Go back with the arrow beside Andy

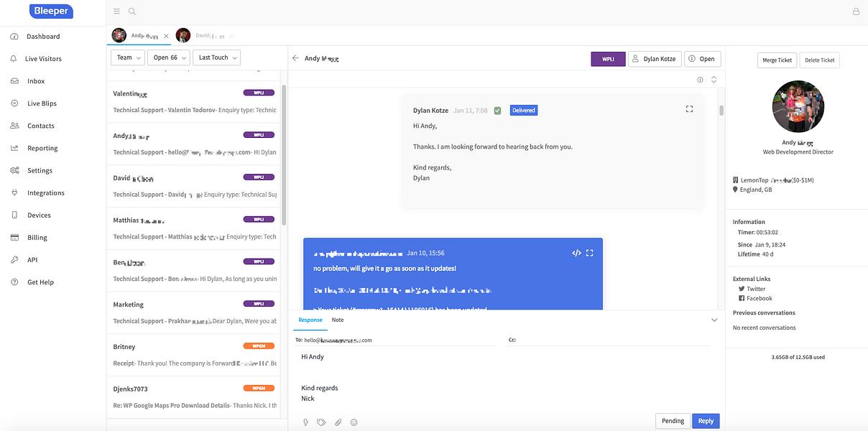coord(295,58)
